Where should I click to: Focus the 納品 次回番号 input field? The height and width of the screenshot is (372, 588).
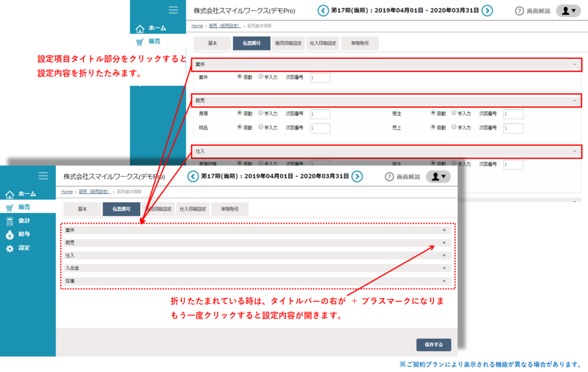[x=320, y=128]
